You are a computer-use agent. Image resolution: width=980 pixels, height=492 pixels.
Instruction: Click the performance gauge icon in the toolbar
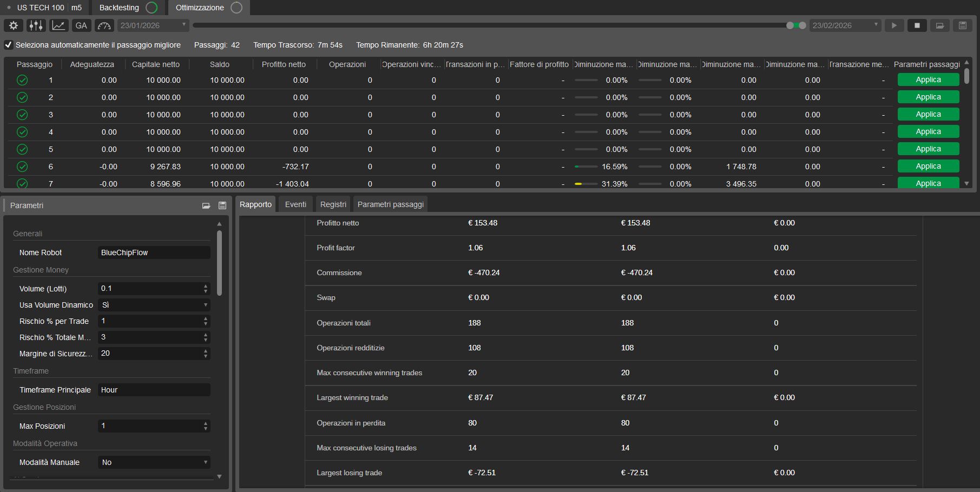[104, 25]
